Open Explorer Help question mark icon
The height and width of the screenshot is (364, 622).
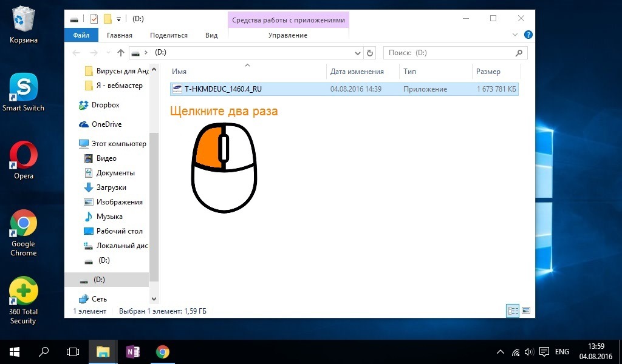(528, 35)
